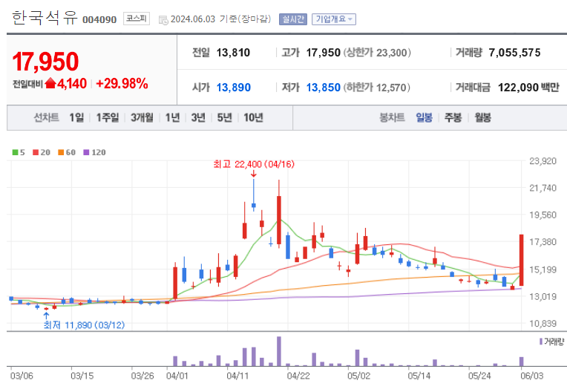Image resolution: width=567 pixels, height=392 pixels.
Task: Click the price change amount 4,140
Action: coord(72,84)
